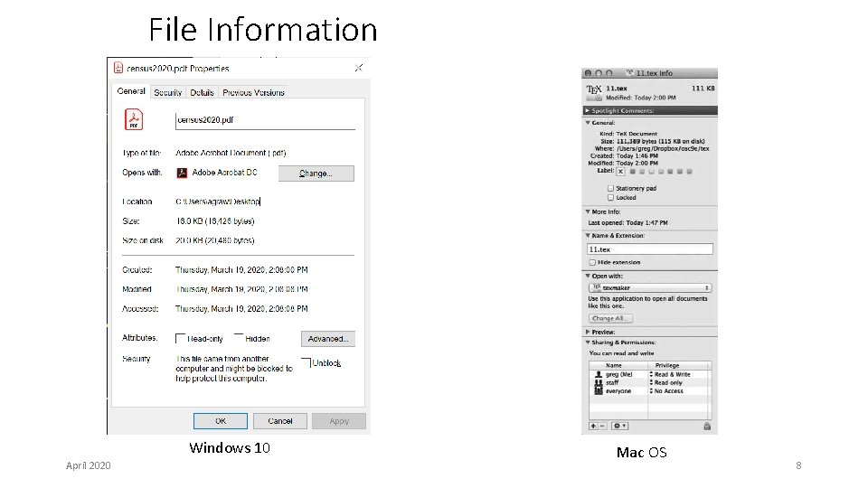Collapse the Open with section
868x488 pixels.
click(588, 276)
